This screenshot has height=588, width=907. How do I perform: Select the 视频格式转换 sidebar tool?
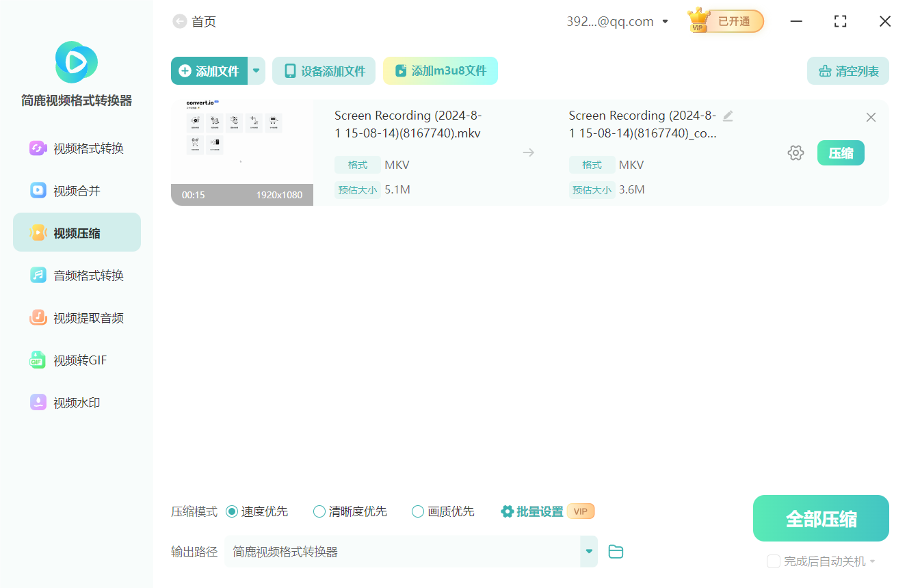tap(77, 148)
